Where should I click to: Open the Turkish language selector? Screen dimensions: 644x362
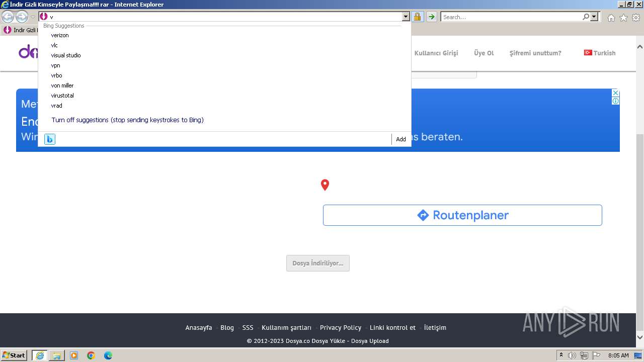(x=600, y=53)
